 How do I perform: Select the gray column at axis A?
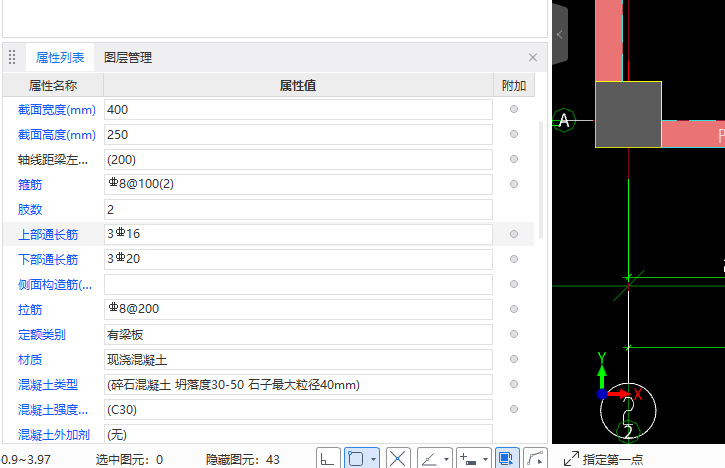(628, 115)
